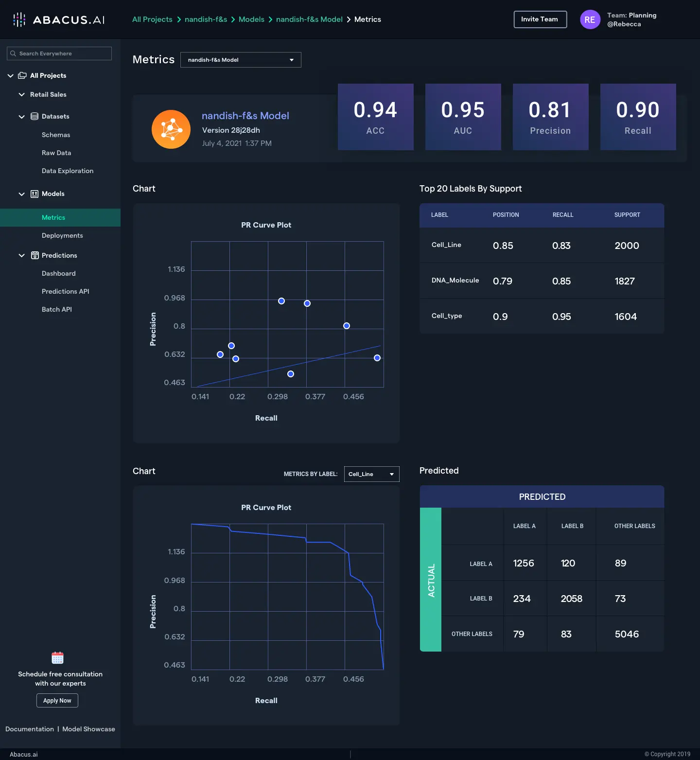Click the Predictions icon in sidebar
The image size is (700, 760).
[35, 255]
